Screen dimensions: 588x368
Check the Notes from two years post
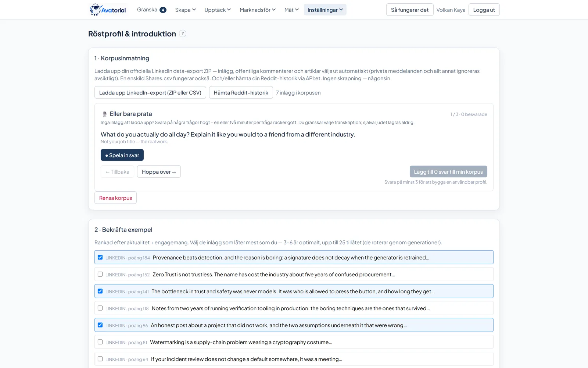coord(100,308)
